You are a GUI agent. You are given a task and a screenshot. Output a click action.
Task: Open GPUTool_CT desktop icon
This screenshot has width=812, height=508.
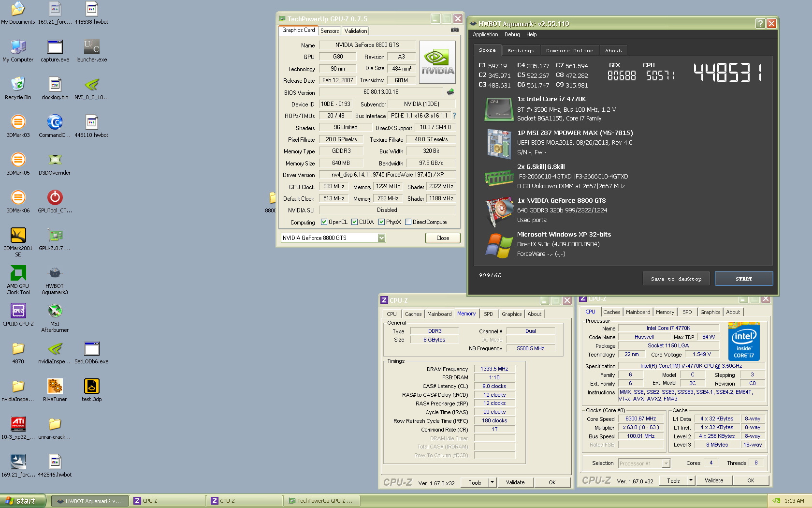55,202
